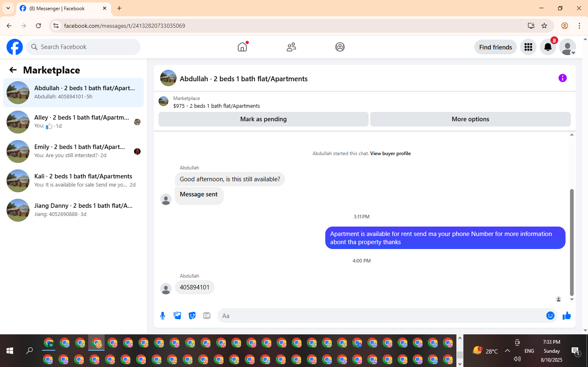Open the conversation information icon

pos(563,78)
